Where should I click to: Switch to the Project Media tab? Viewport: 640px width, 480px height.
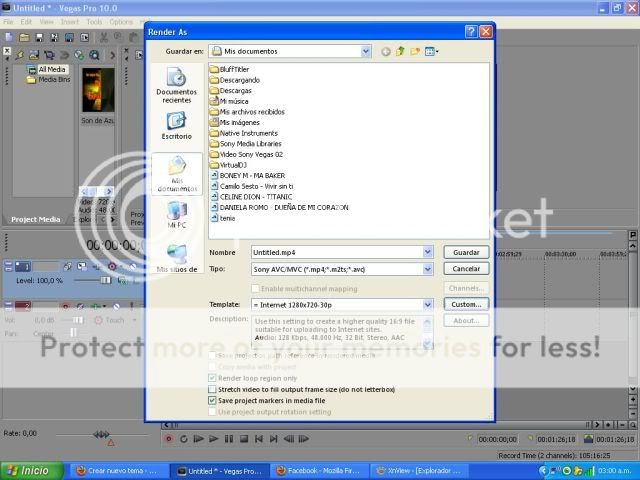[x=36, y=220]
